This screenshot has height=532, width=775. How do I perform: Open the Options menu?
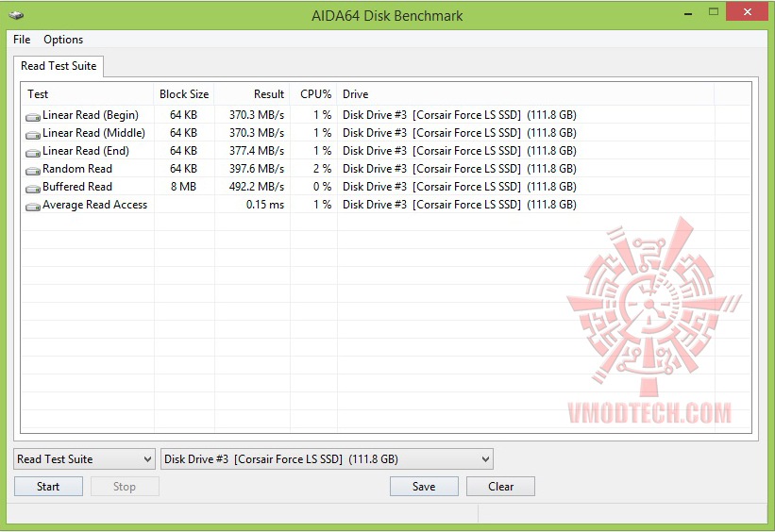tap(63, 40)
